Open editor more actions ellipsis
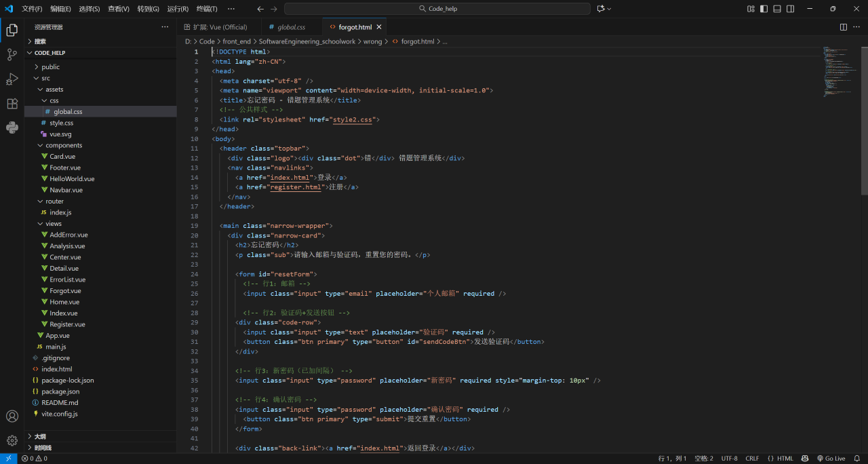This screenshot has width=868, height=464. [x=857, y=27]
